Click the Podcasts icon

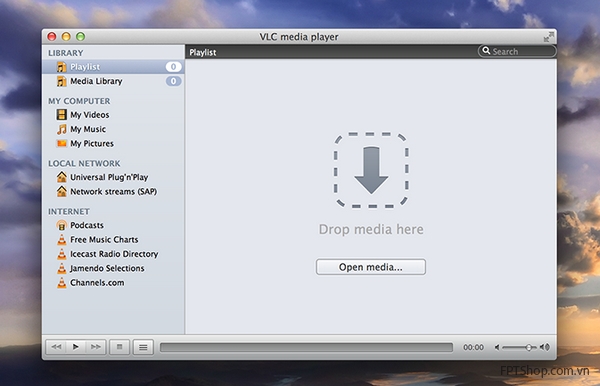[x=61, y=225]
